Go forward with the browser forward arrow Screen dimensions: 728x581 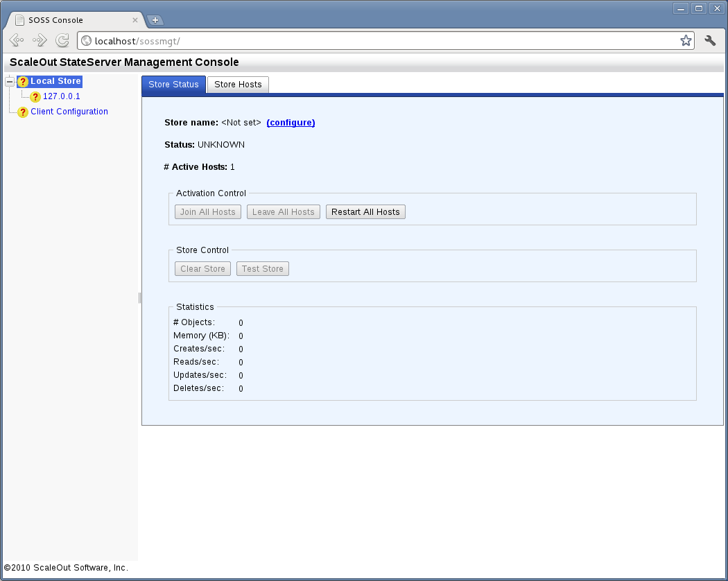click(x=40, y=40)
